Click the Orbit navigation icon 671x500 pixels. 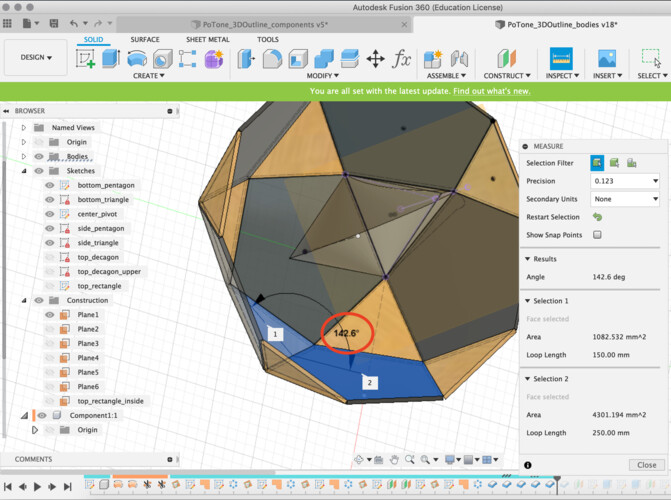(x=359, y=460)
